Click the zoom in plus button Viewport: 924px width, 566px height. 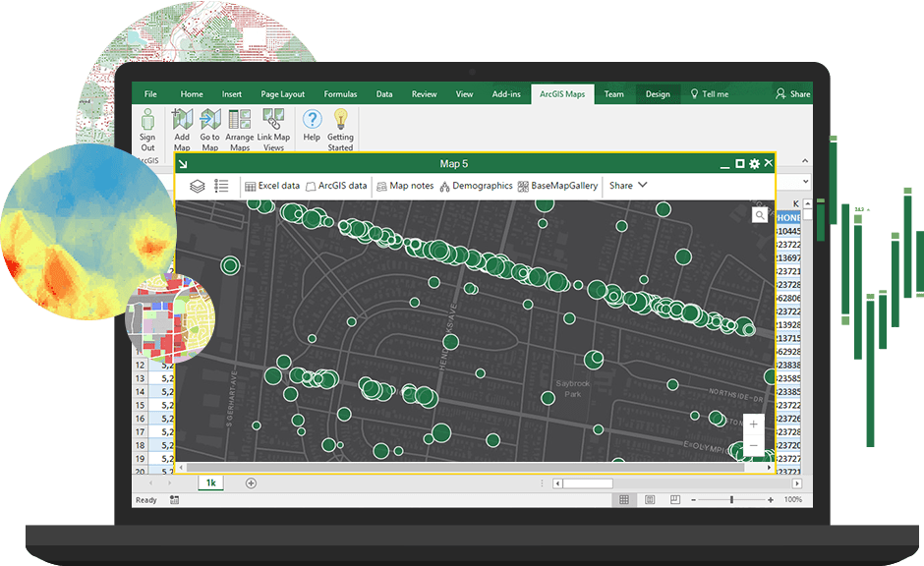point(771,500)
